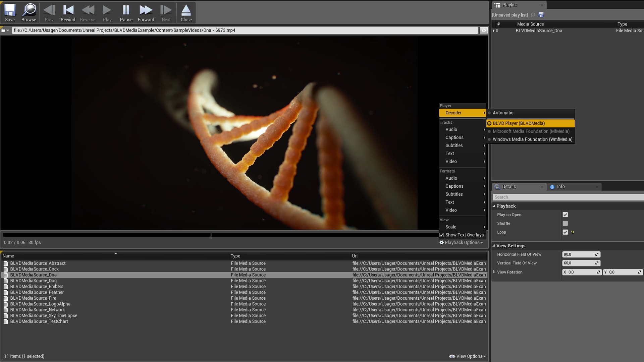Expand playlist row 0 arrow
Viewport: 644px width, 362px height.
pos(493,31)
